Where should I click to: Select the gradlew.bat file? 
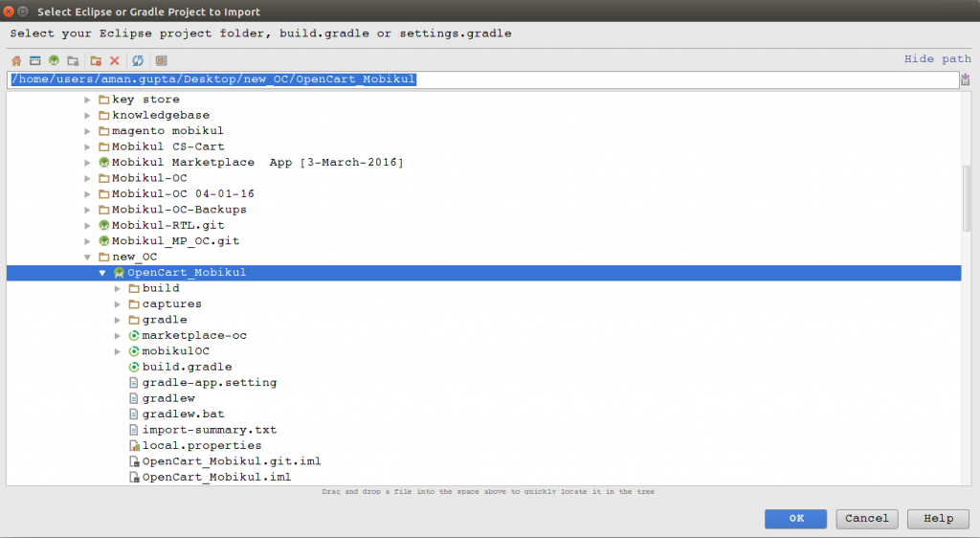(x=183, y=415)
